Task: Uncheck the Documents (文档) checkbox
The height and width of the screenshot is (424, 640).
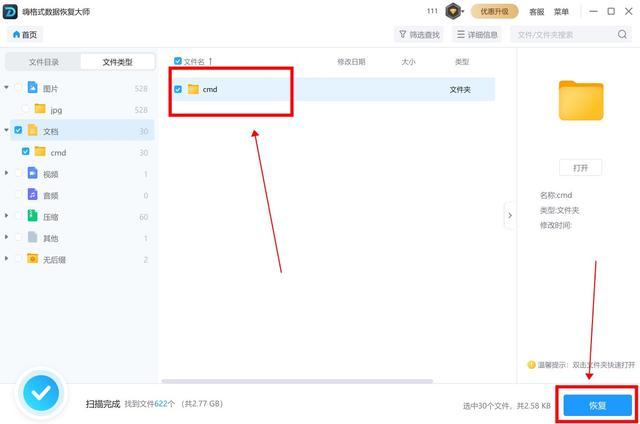Action: coord(18,131)
